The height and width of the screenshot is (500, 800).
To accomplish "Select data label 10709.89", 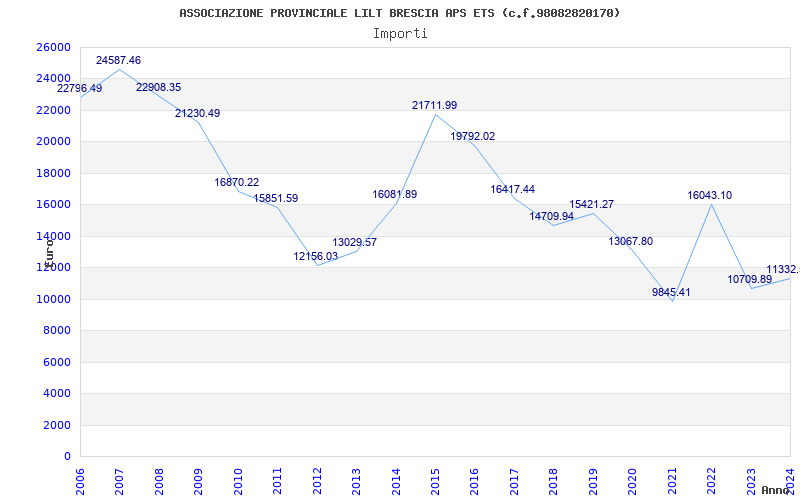I will pos(749,279).
